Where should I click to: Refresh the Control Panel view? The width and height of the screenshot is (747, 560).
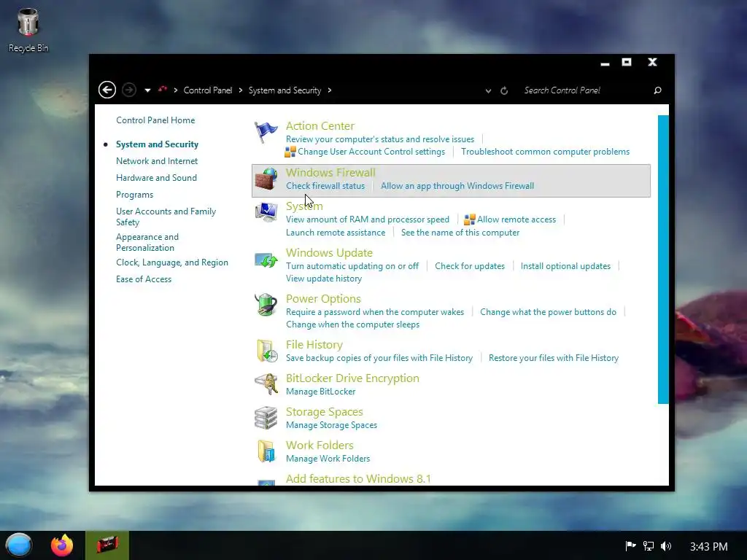(504, 90)
